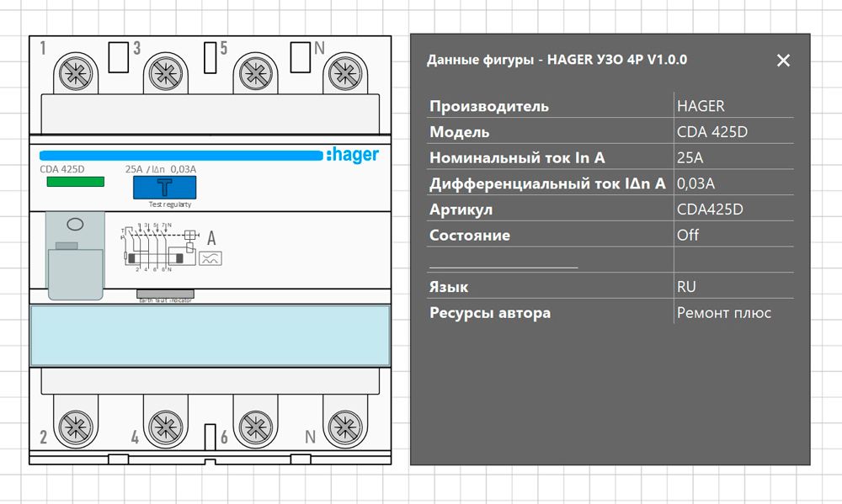842x504 pixels.
Task: Click the Производитель row label
Action: coord(489,106)
